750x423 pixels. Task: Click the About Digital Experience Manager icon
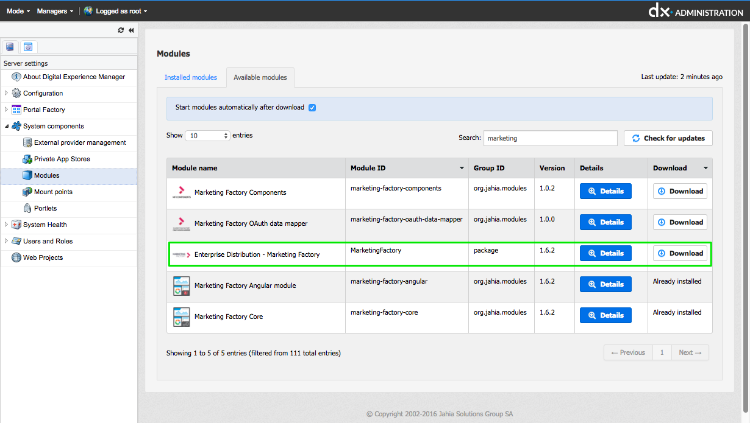pos(16,77)
